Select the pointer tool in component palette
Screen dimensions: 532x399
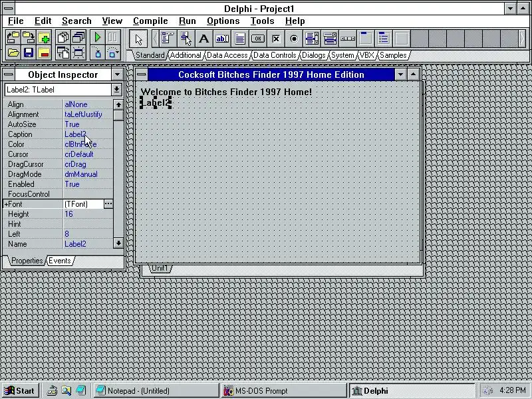tap(138, 39)
